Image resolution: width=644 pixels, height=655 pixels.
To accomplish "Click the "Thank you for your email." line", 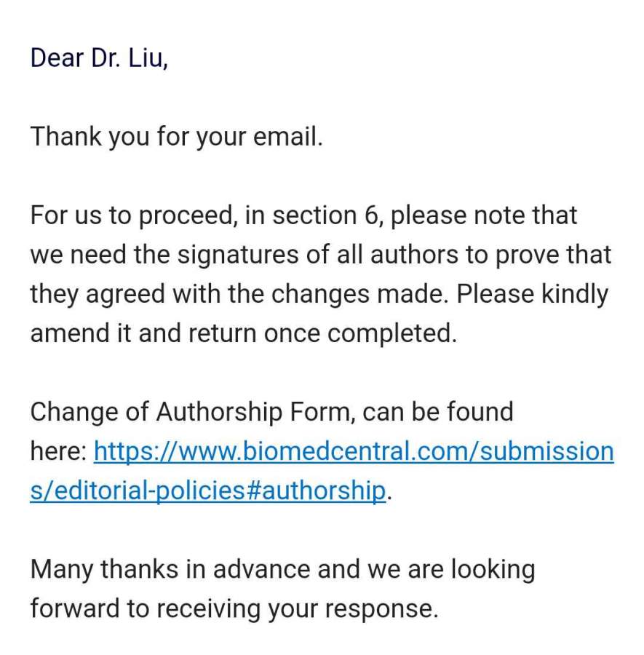I will [x=176, y=137].
